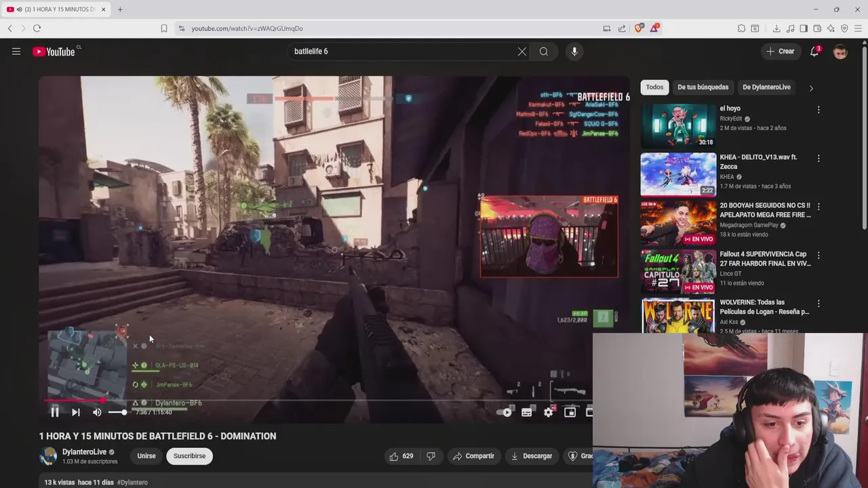
Task: Open options for el hoyo video
Action: (818, 110)
